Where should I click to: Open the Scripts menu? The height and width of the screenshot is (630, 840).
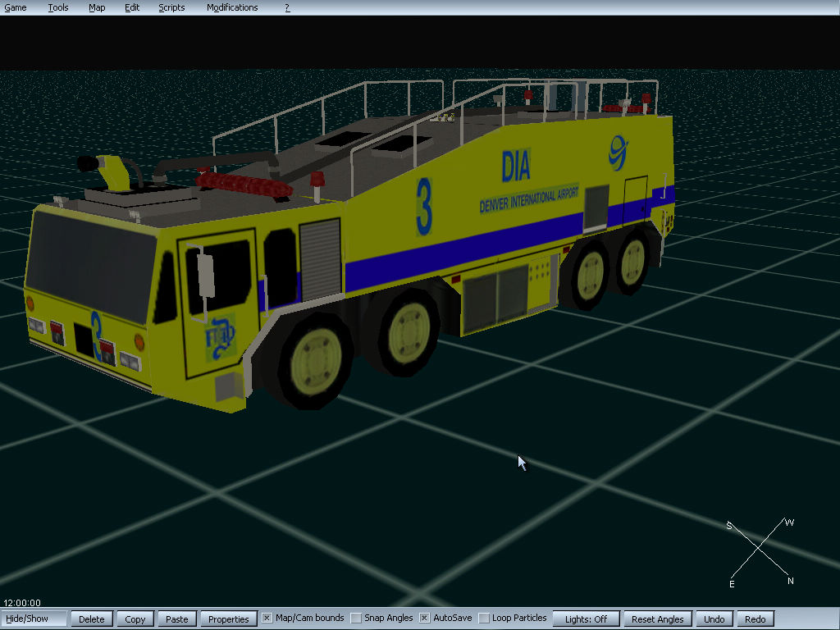tap(171, 7)
